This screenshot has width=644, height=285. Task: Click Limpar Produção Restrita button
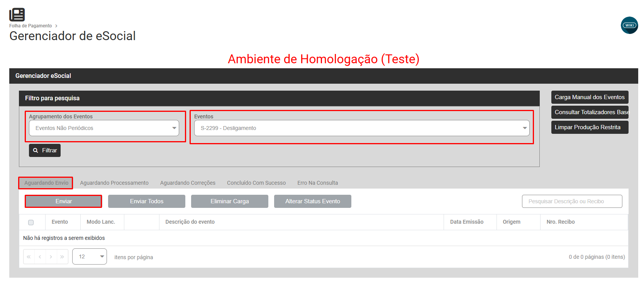(x=590, y=127)
